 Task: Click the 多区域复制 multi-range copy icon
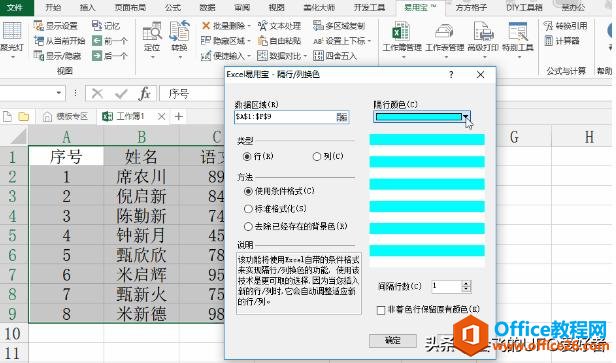tap(318, 26)
